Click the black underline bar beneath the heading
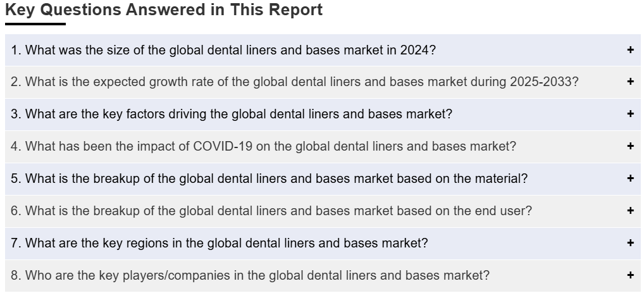The width and height of the screenshot is (644, 293). pyautogui.click(x=35, y=24)
